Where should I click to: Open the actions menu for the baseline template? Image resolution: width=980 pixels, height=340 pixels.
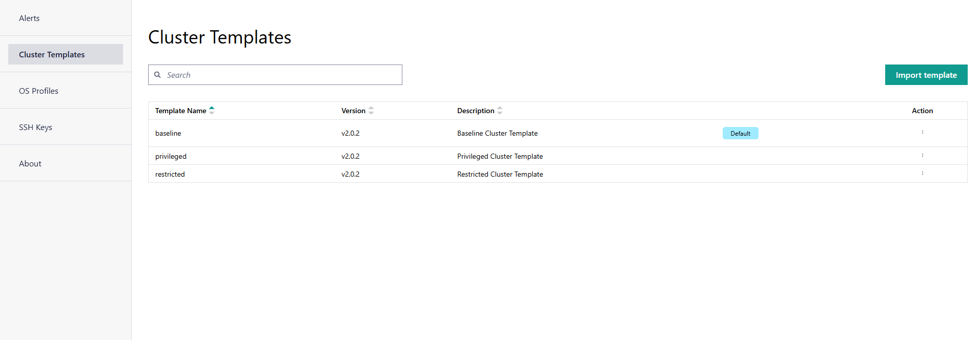922,133
